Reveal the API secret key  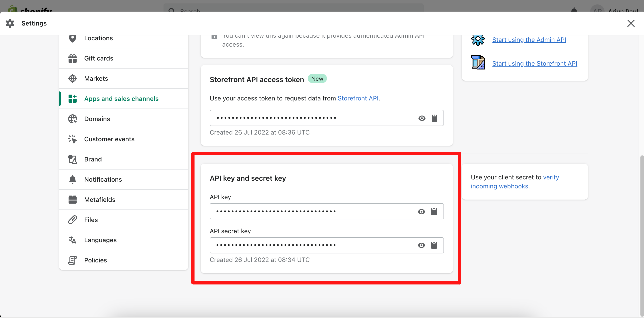pyautogui.click(x=422, y=245)
